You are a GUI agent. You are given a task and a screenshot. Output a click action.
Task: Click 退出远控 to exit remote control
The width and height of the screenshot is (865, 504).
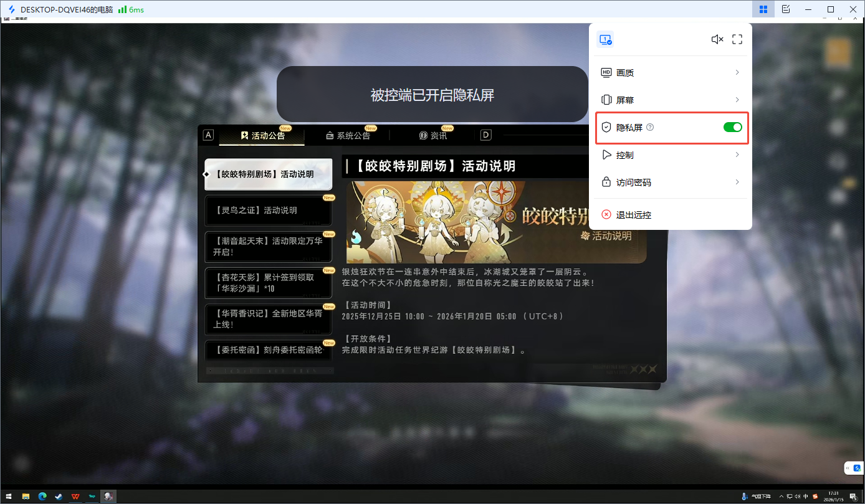pyautogui.click(x=633, y=214)
